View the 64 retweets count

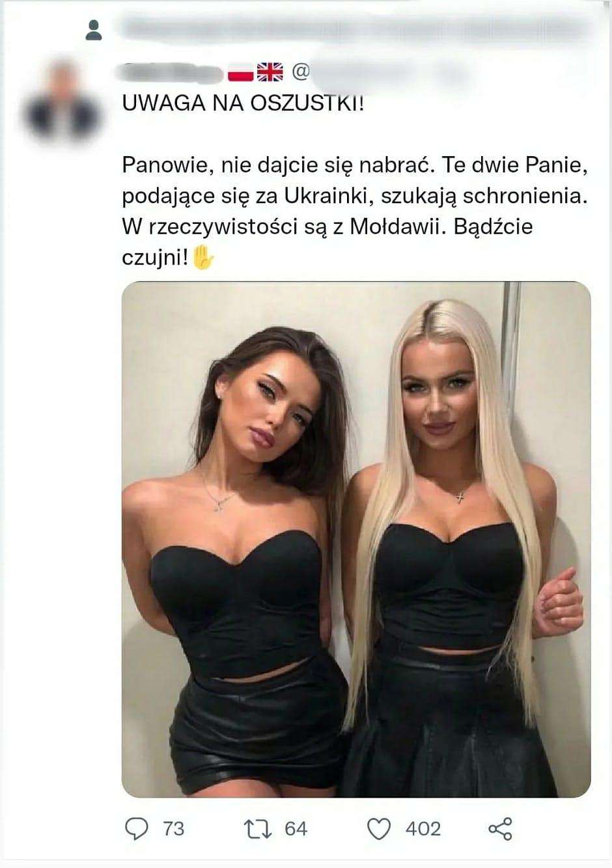click(x=296, y=828)
